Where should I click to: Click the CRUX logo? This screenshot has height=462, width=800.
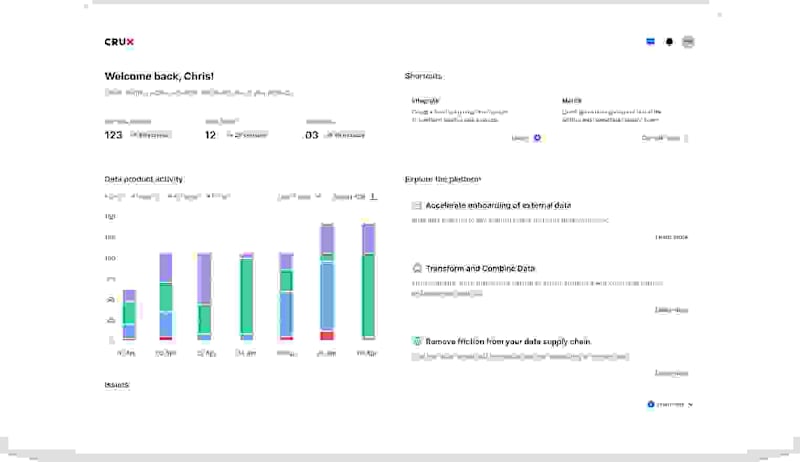pyautogui.click(x=119, y=42)
